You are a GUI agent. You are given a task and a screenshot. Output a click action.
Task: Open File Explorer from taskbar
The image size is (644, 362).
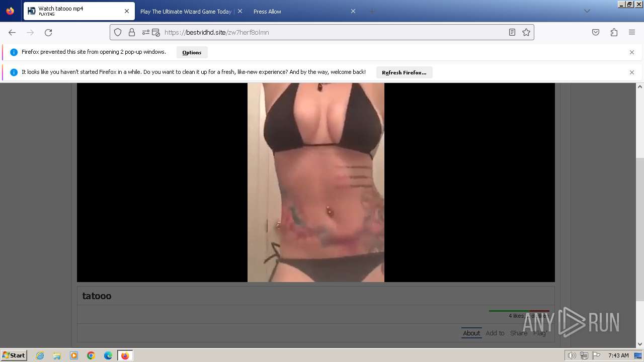point(57,355)
